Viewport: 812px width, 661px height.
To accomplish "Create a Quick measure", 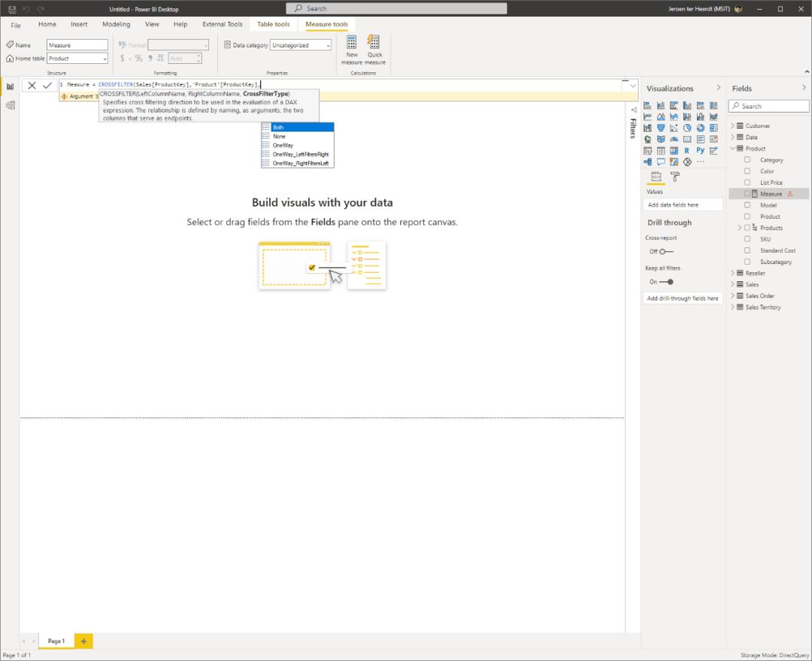I will [x=374, y=49].
